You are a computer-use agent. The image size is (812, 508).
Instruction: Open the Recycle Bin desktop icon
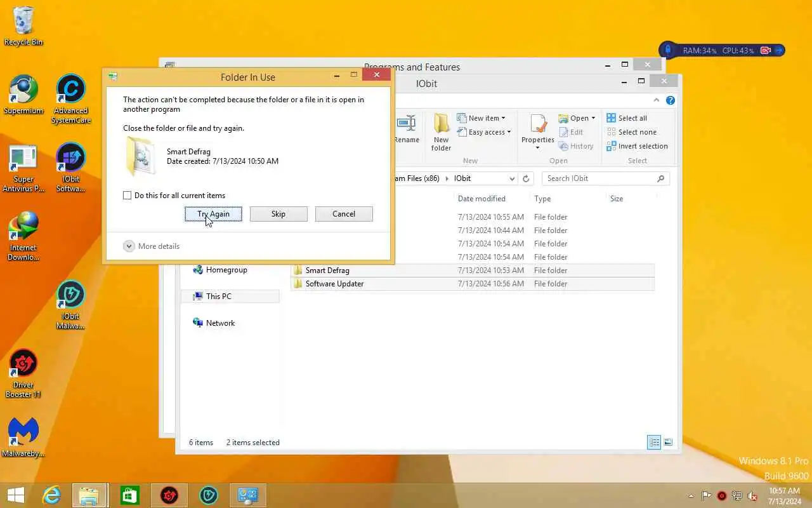[23, 27]
